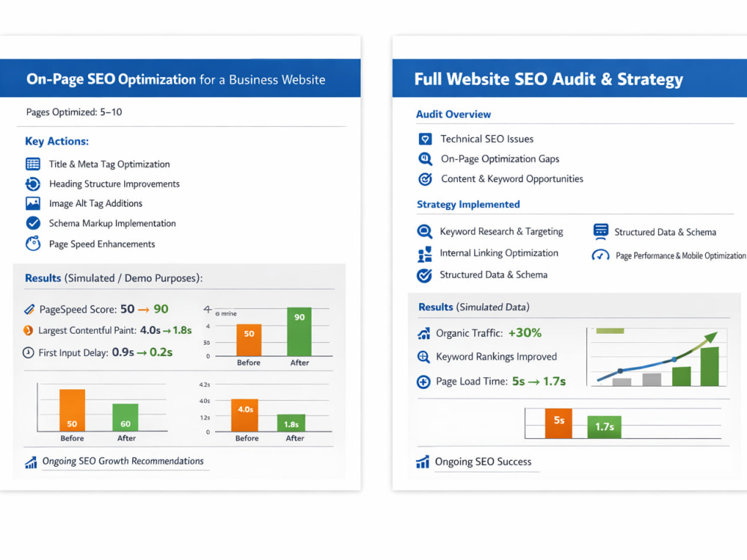747x560 pixels.
Task: Click the Page Performance & Mobile gauge icon
Action: click(x=601, y=255)
